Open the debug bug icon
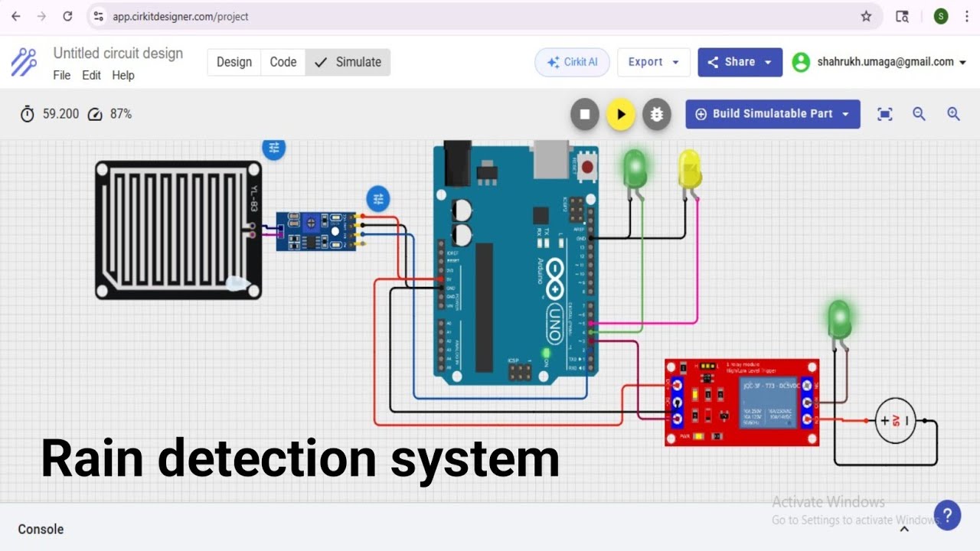This screenshot has height=551, width=980. click(x=657, y=114)
